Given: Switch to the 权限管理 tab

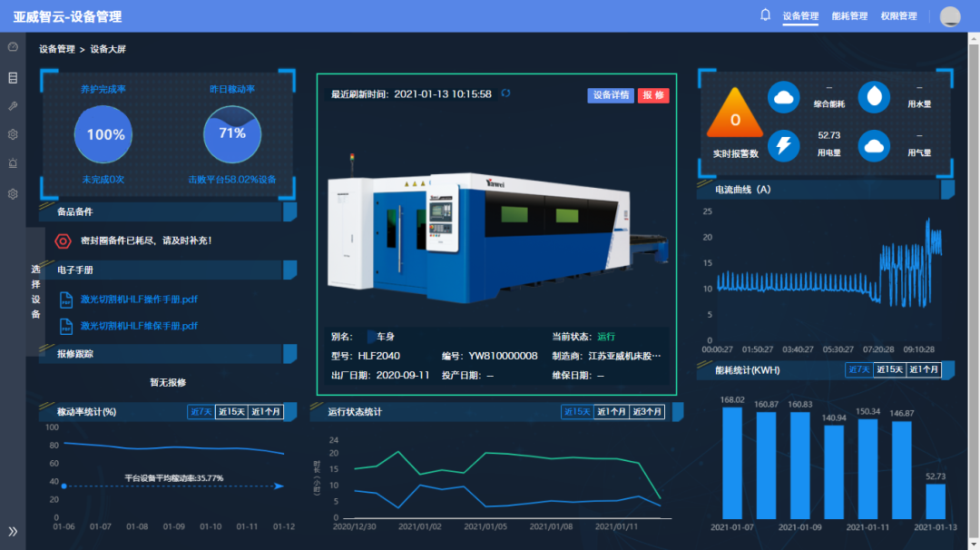Looking at the screenshot, I should pos(898,16).
